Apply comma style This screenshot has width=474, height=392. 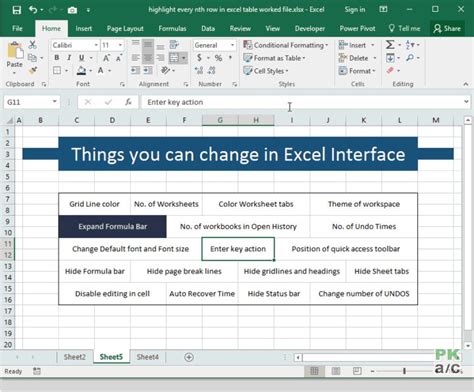230,58
